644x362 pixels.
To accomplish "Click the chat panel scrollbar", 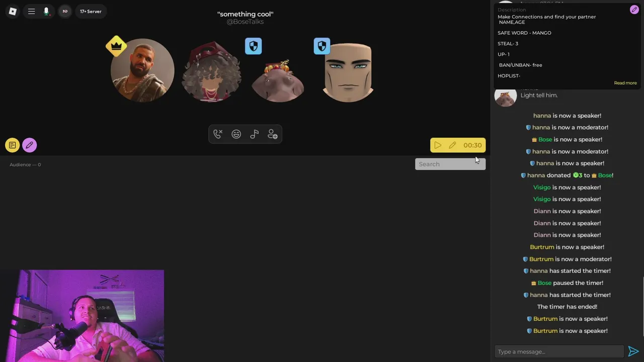I will coord(642,307).
